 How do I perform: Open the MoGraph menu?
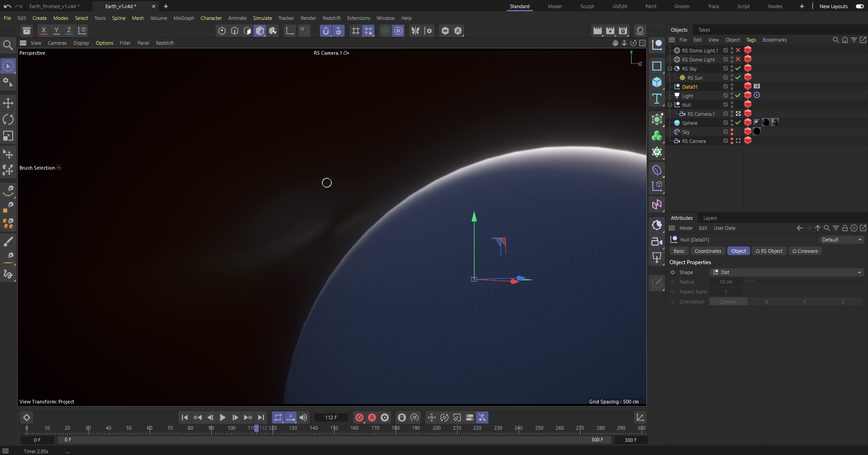pyautogui.click(x=184, y=18)
